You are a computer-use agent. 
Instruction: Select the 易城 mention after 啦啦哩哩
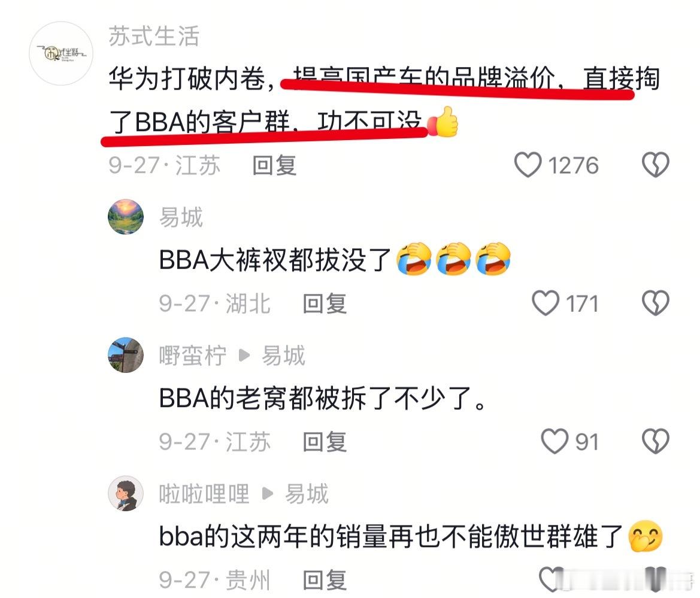(x=307, y=494)
